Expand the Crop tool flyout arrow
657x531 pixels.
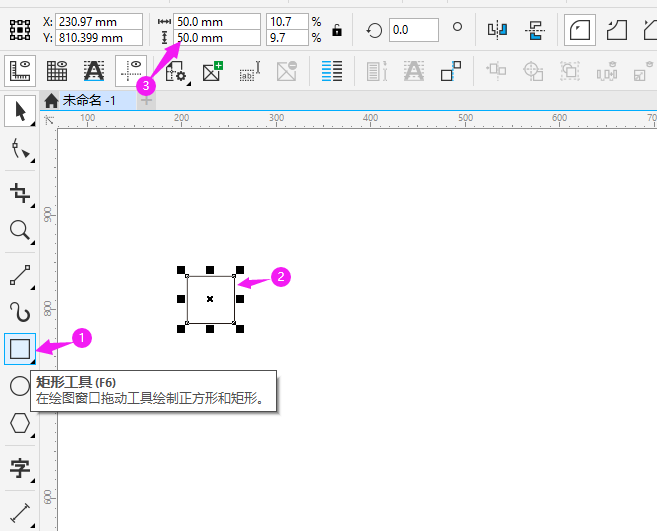33,205
